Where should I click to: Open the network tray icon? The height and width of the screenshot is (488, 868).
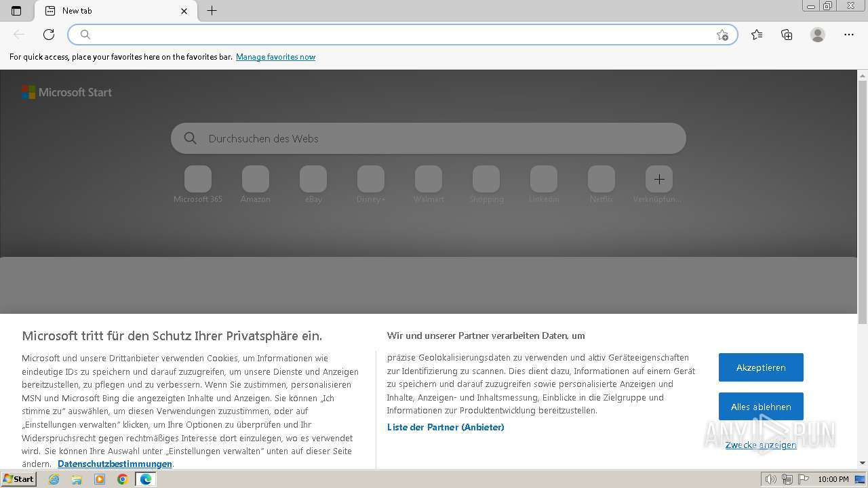[x=787, y=479]
